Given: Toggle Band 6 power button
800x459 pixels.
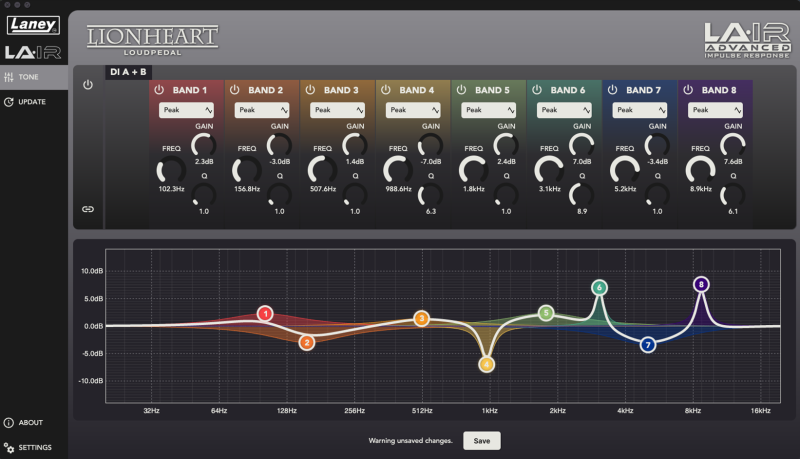Looking at the screenshot, I should tap(537, 90).
